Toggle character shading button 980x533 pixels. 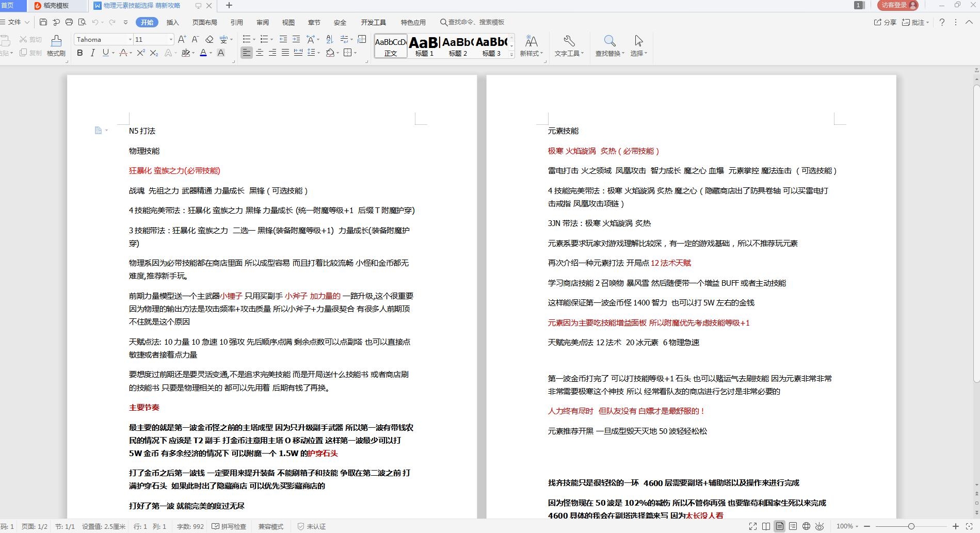pyautogui.click(x=221, y=53)
